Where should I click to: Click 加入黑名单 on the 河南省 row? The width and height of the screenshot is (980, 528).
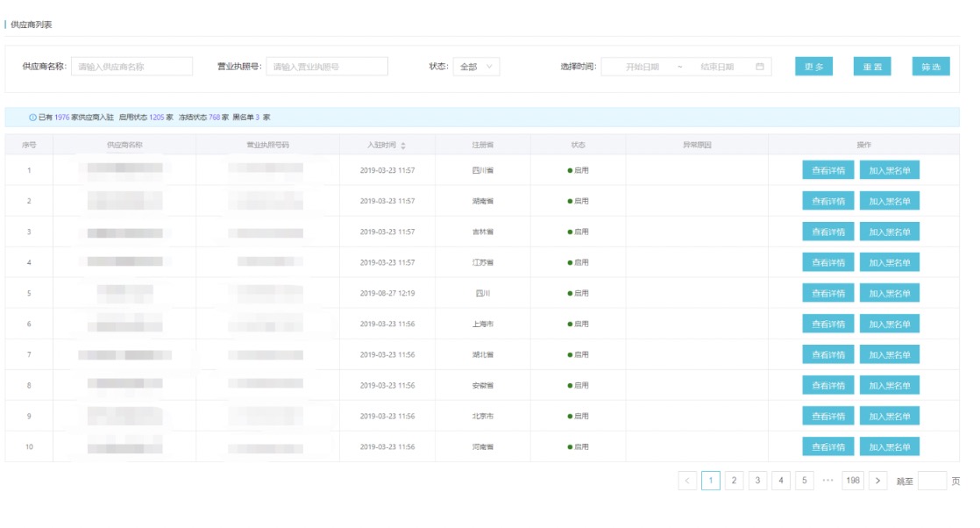pyautogui.click(x=890, y=446)
